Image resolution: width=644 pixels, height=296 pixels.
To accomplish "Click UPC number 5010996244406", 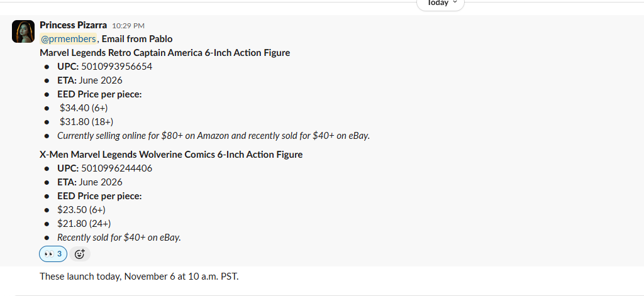I will (x=116, y=168).
